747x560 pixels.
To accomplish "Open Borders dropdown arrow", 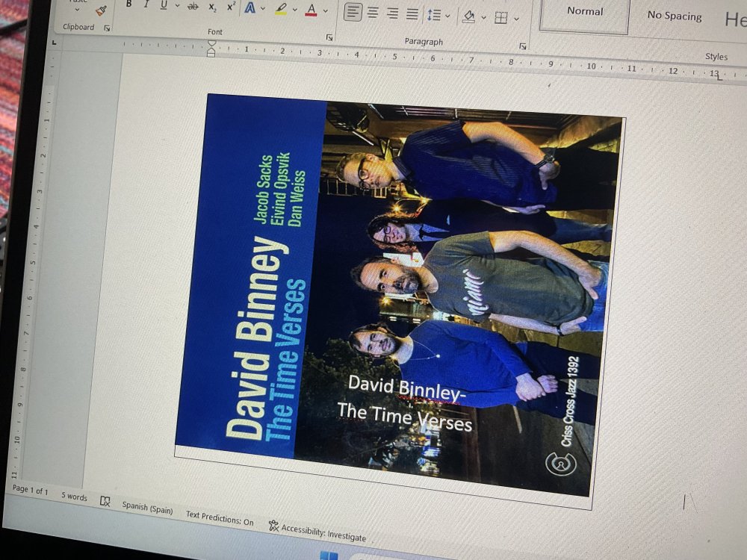I will (516, 19).
